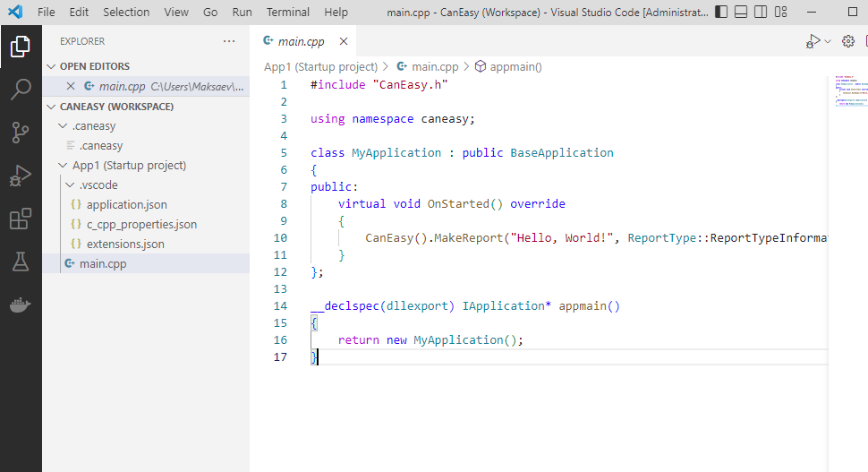Click appmain() breadcrumb symbol
This screenshot has width=868, height=472.
click(509, 67)
